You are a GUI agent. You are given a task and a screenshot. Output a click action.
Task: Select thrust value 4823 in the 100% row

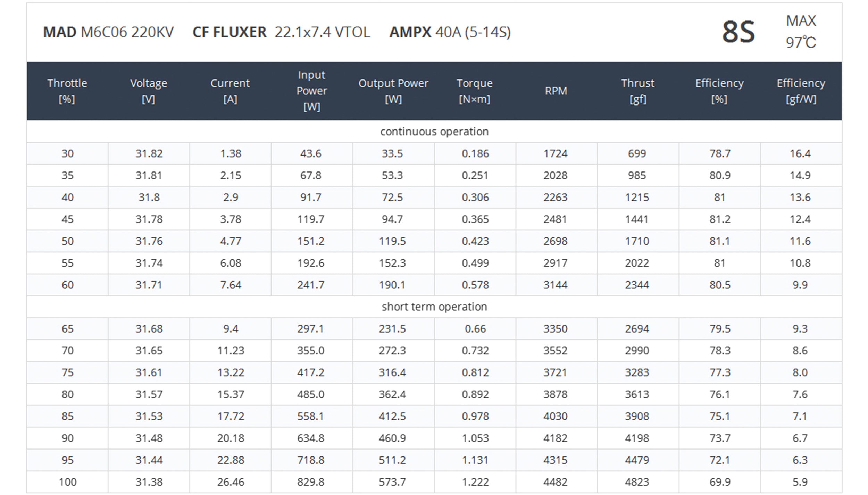[x=637, y=482]
